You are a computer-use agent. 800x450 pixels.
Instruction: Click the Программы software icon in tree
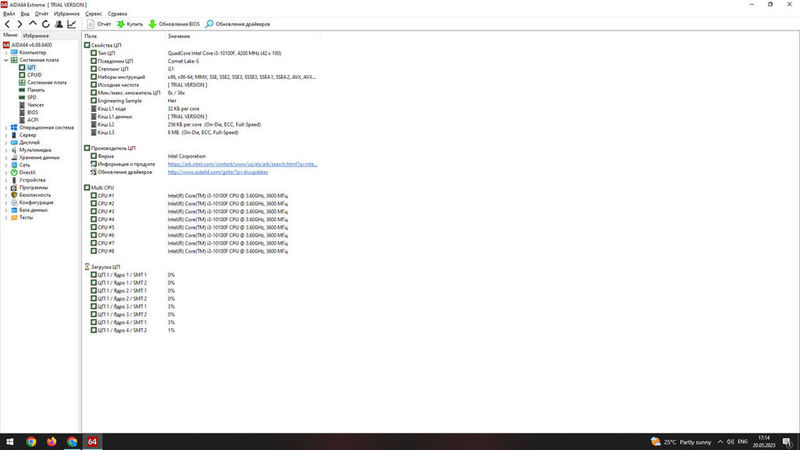tap(14, 188)
